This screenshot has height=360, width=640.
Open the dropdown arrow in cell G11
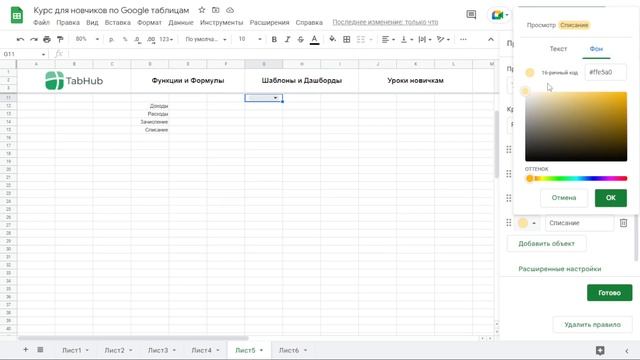tap(276, 98)
